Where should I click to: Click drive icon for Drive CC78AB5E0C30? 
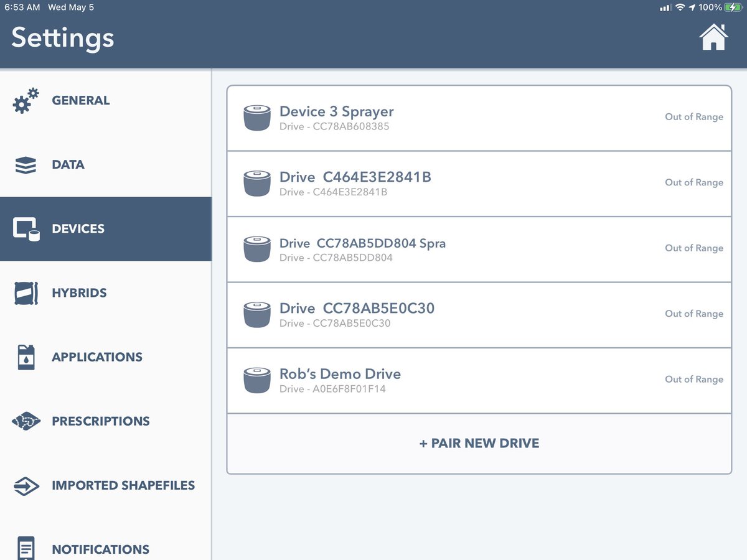pyautogui.click(x=257, y=315)
